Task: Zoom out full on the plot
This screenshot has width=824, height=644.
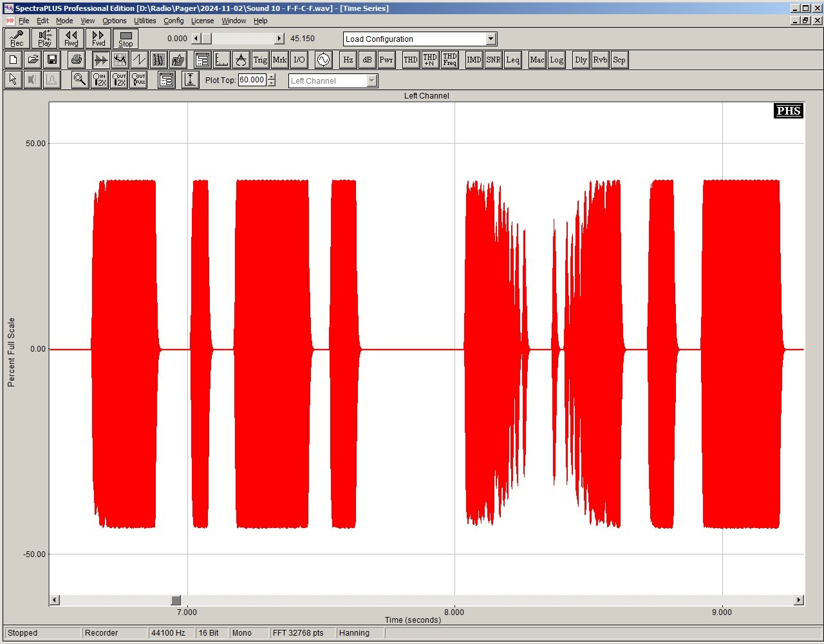Action: click(x=138, y=80)
